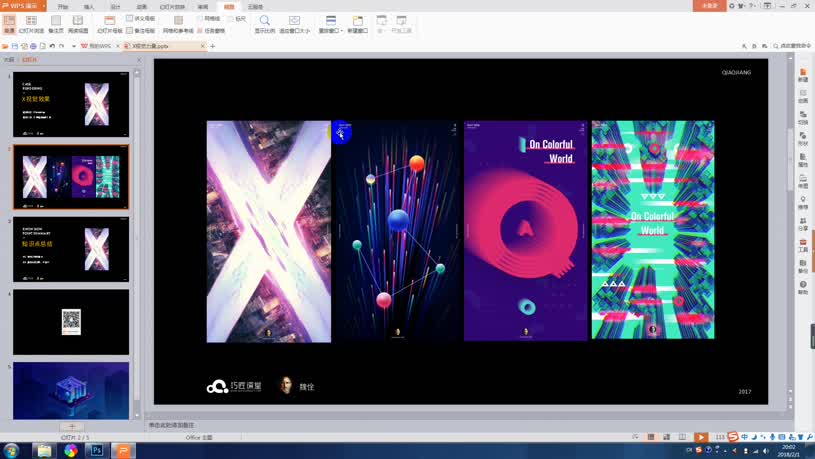Click the skin shirt icon in title bar
The image size is (815, 459).
(741, 6)
